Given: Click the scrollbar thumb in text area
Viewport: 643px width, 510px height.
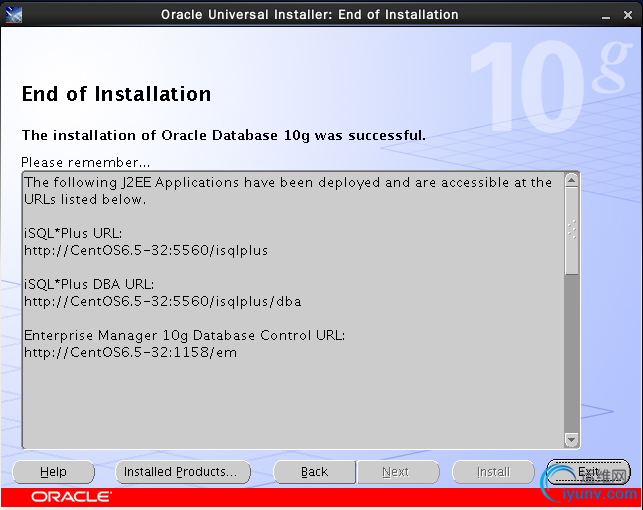Looking at the screenshot, I should point(572,231).
